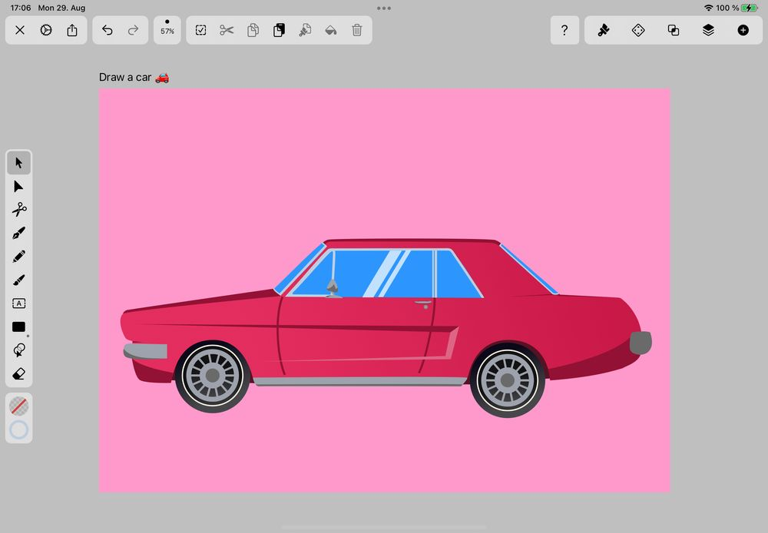Open the document settings compass icon

46,30
